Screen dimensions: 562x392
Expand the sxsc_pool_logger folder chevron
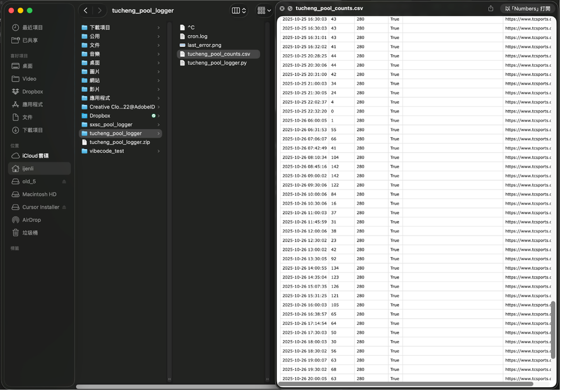(158, 125)
